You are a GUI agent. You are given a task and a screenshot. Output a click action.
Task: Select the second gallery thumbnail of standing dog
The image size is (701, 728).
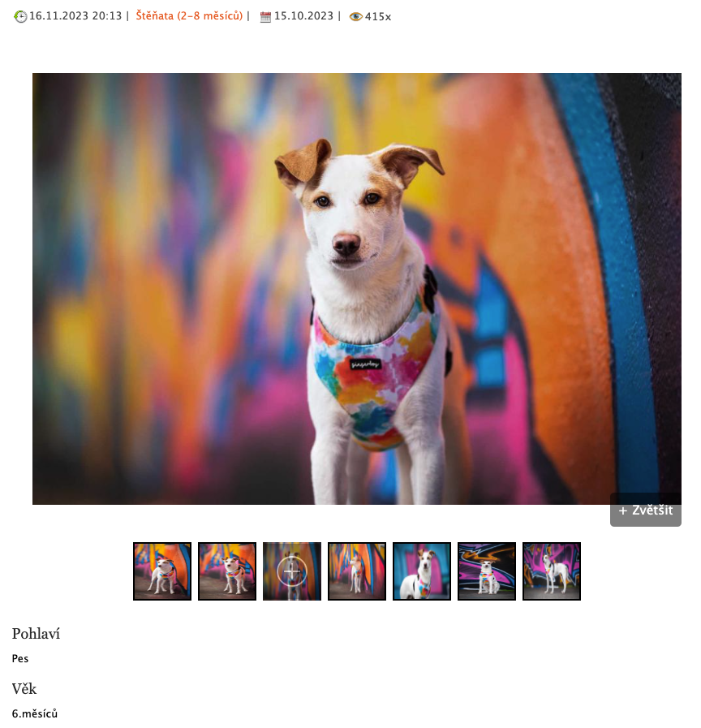(x=227, y=571)
